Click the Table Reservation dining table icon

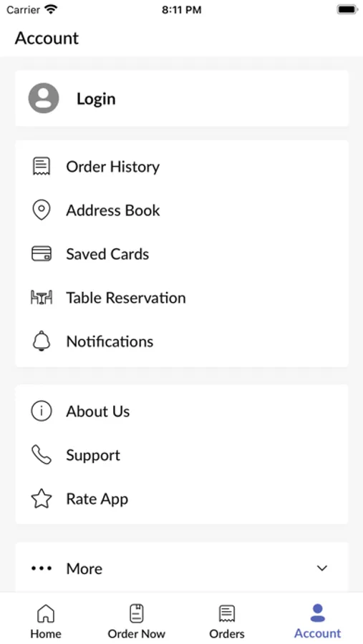pos(41,298)
